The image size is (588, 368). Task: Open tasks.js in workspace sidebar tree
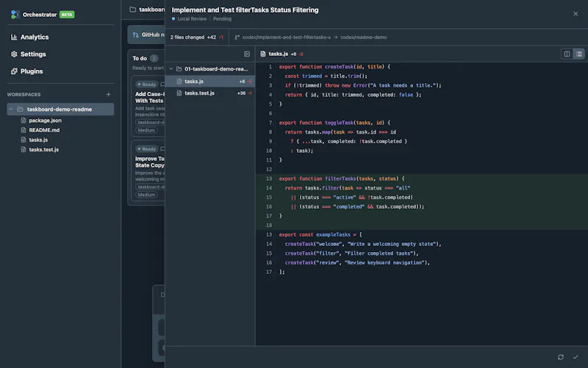point(38,140)
